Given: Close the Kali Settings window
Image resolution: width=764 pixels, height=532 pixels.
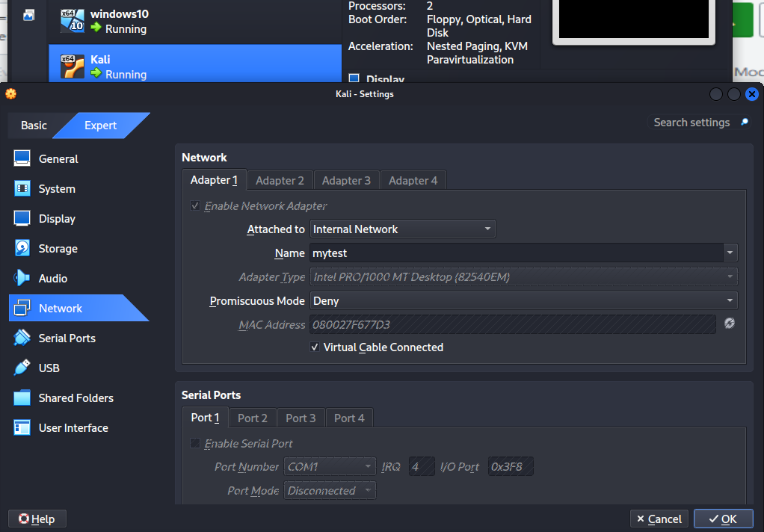Looking at the screenshot, I should click(x=751, y=94).
